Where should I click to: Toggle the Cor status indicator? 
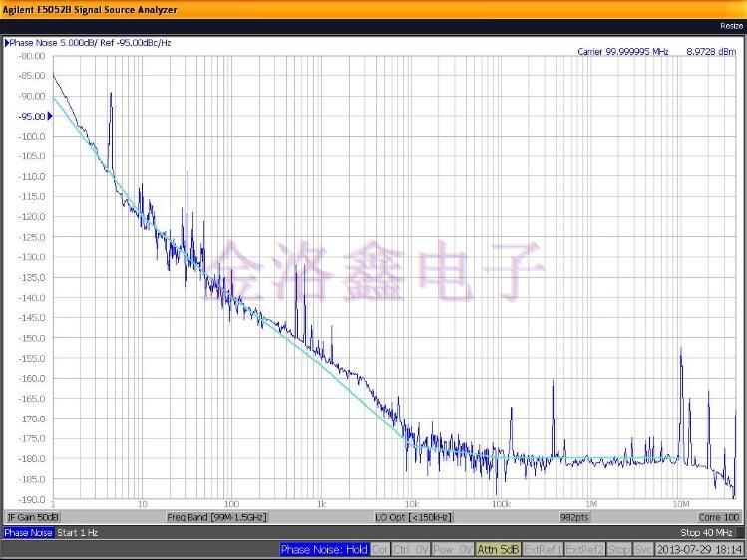(x=380, y=549)
